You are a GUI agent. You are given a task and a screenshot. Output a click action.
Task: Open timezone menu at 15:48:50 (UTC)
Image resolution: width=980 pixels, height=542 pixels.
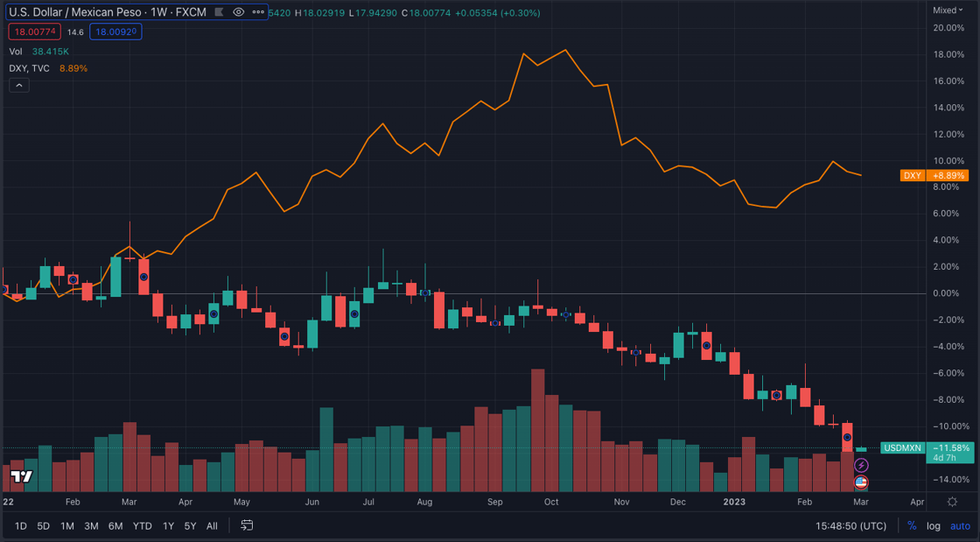850,525
